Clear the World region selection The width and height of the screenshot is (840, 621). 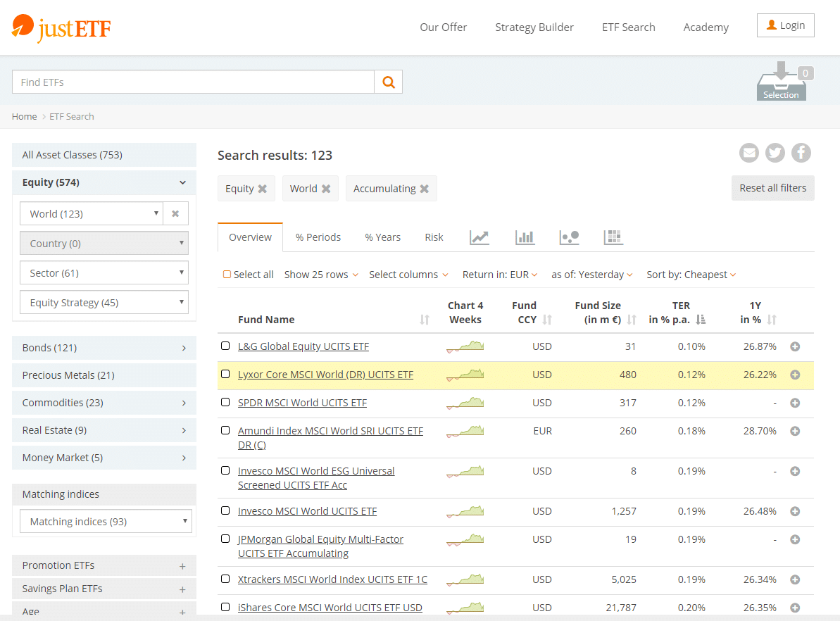tap(175, 214)
